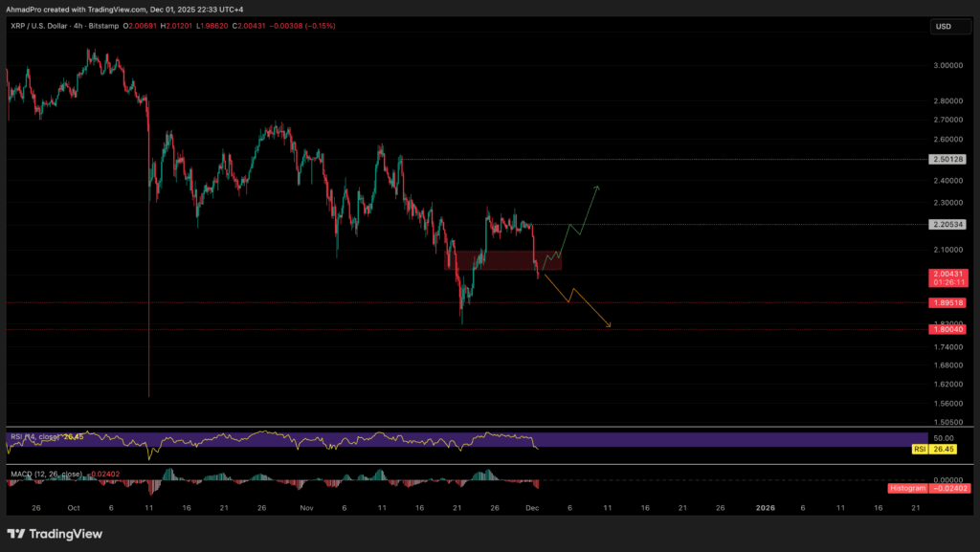Image resolution: width=980 pixels, height=552 pixels.
Task: Click the 2026 year marker on time axis
Action: (765, 509)
